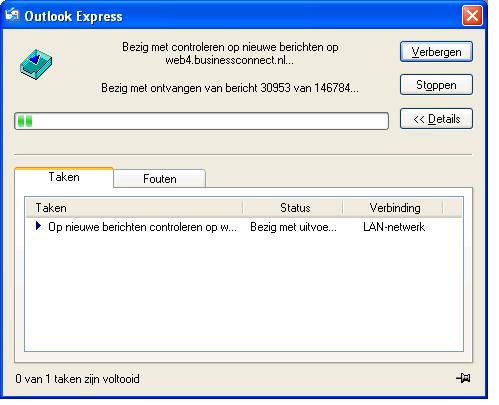This screenshot has width=499, height=405.
Task: Click the Outlook Express title bar icon
Action: click(12, 14)
